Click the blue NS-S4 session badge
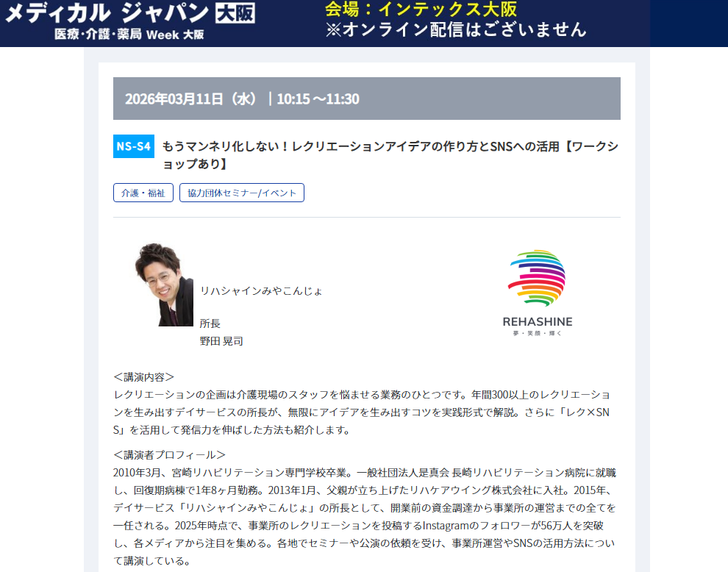The width and height of the screenshot is (728, 572). point(134,146)
